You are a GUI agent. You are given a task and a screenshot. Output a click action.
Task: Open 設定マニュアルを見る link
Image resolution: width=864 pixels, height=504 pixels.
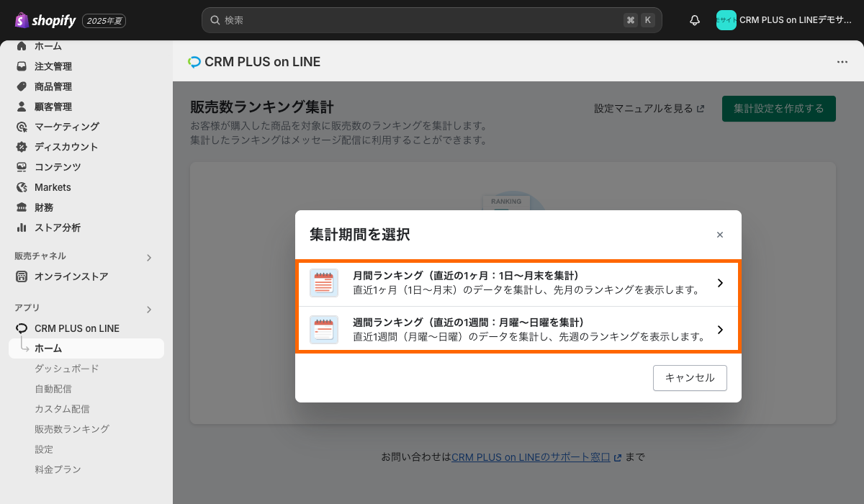(649, 109)
